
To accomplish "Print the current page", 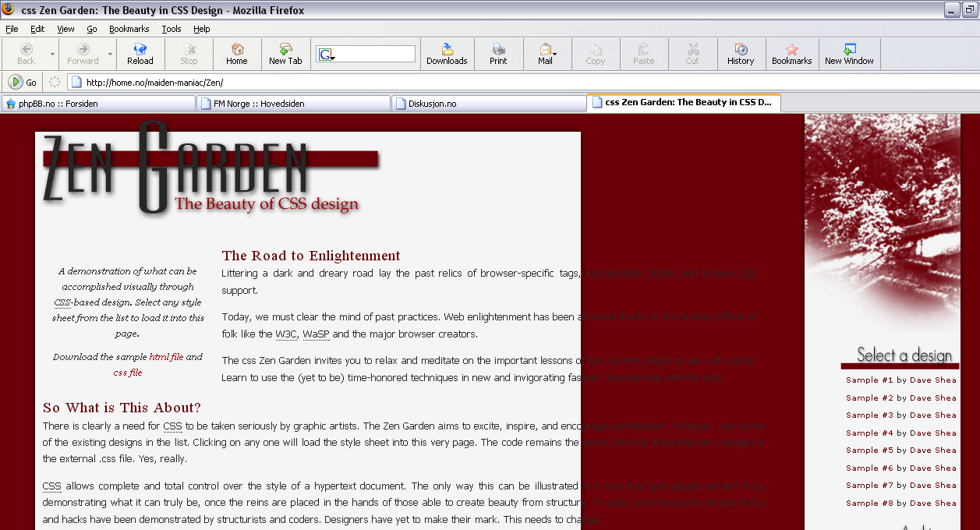I will pos(498,54).
